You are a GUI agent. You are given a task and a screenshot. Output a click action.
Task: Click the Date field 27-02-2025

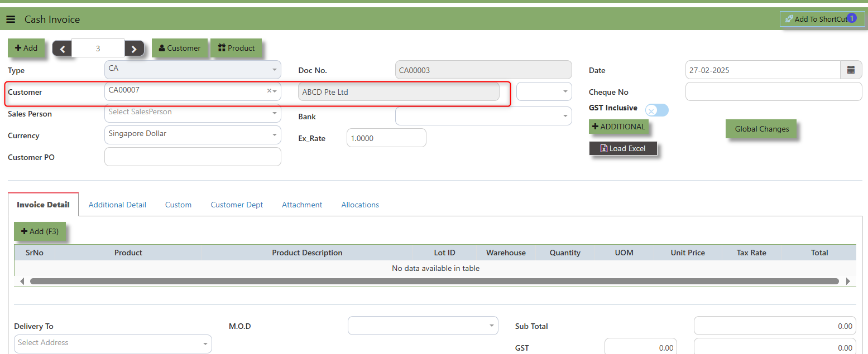pyautogui.click(x=763, y=70)
